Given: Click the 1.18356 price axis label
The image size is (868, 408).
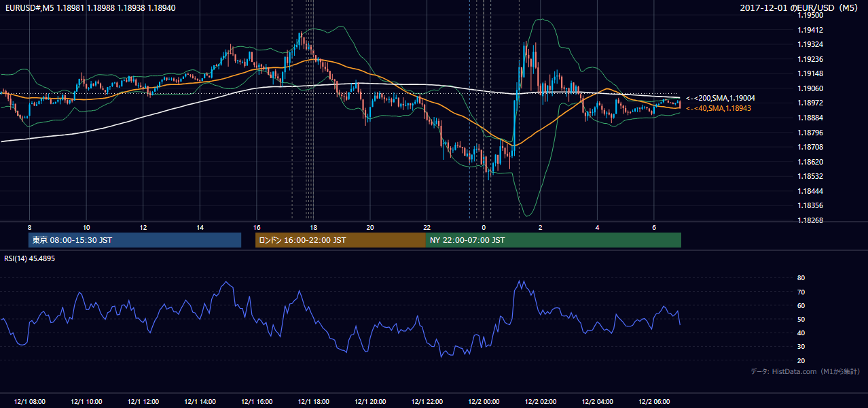Looking at the screenshot, I should [810, 205].
